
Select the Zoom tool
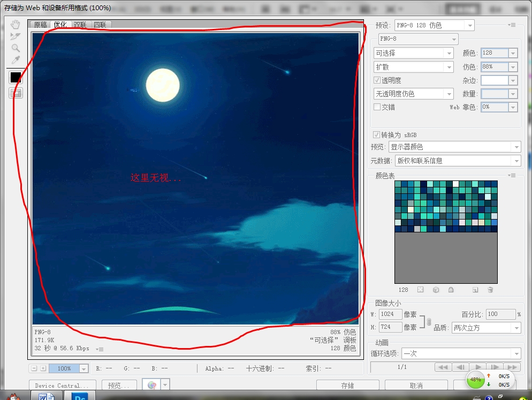pyautogui.click(x=16, y=48)
